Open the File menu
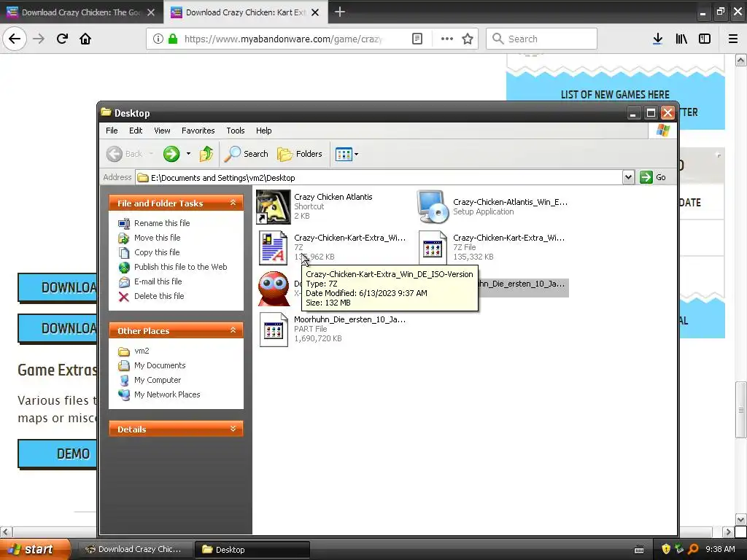Viewport: 747px width, 560px height. coord(112,131)
